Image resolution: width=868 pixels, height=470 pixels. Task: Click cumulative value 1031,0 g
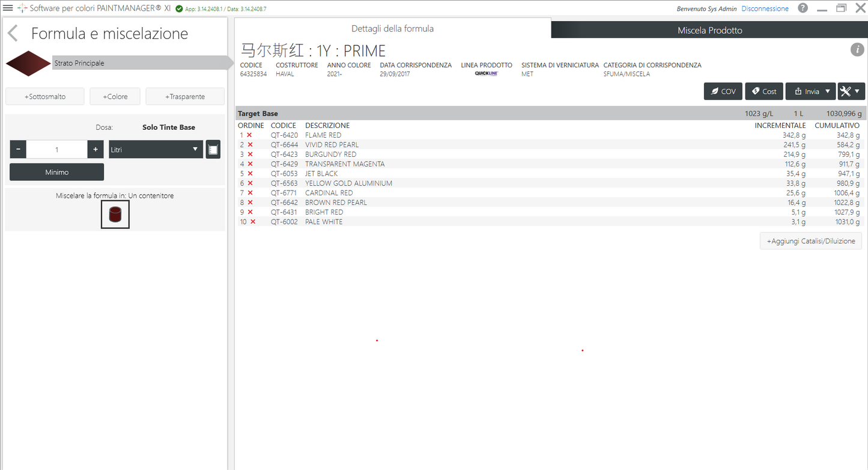847,222
